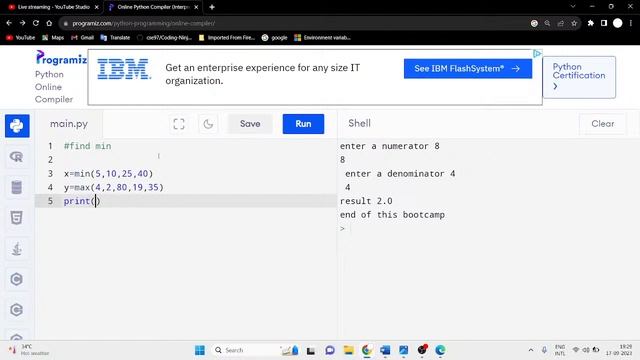Click 'result 2.0' in the Shell output

[366, 201]
